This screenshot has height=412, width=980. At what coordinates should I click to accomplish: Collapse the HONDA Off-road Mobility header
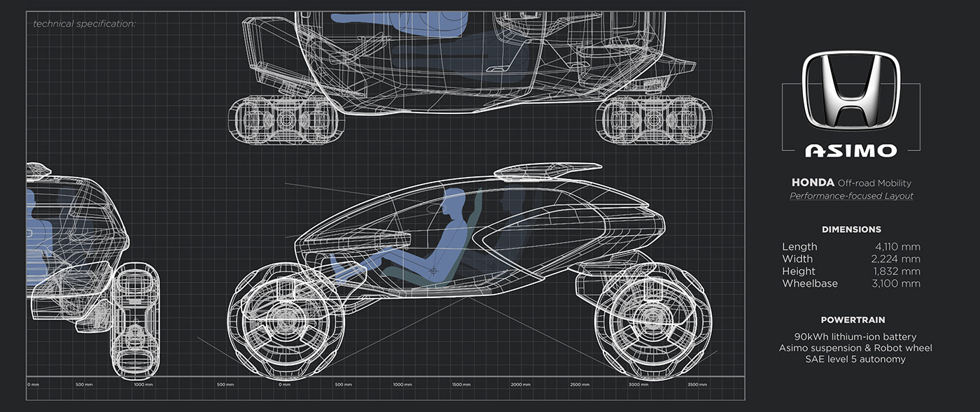coord(851,182)
